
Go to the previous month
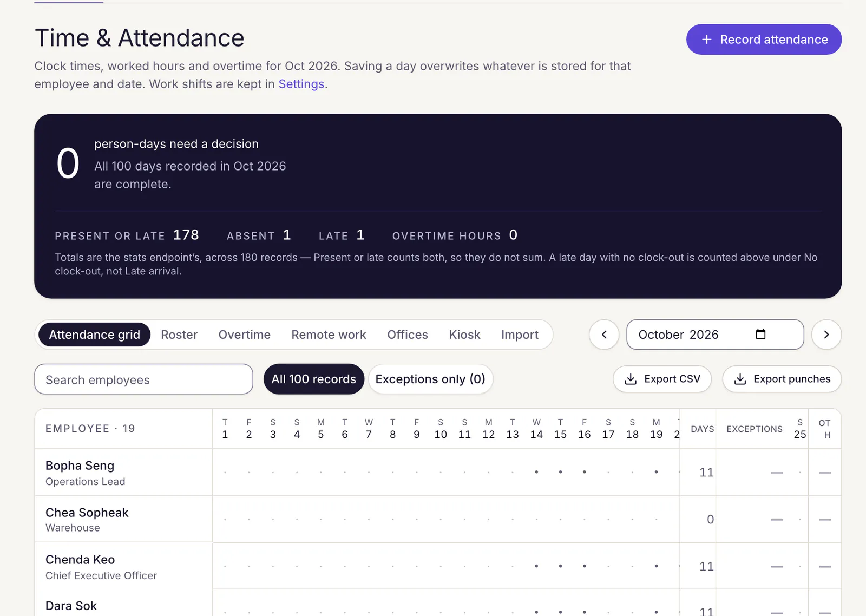[x=604, y=335]
